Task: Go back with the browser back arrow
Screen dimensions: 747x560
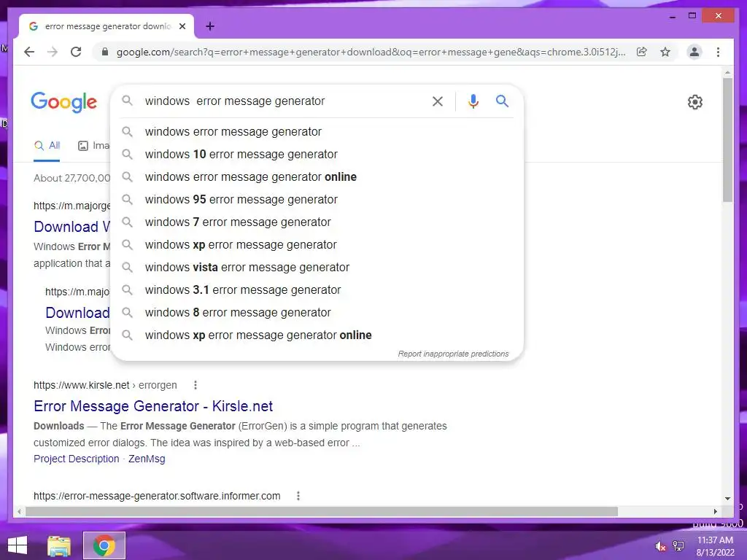Action: 29,52
